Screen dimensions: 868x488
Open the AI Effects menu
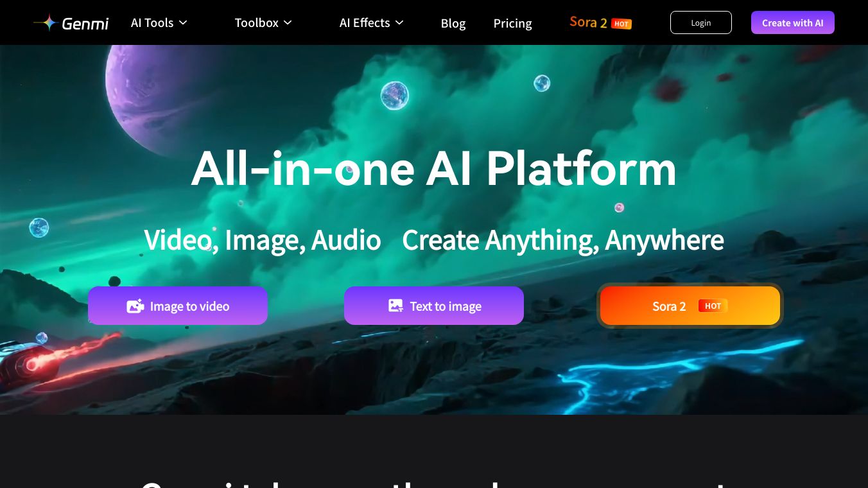372,22
